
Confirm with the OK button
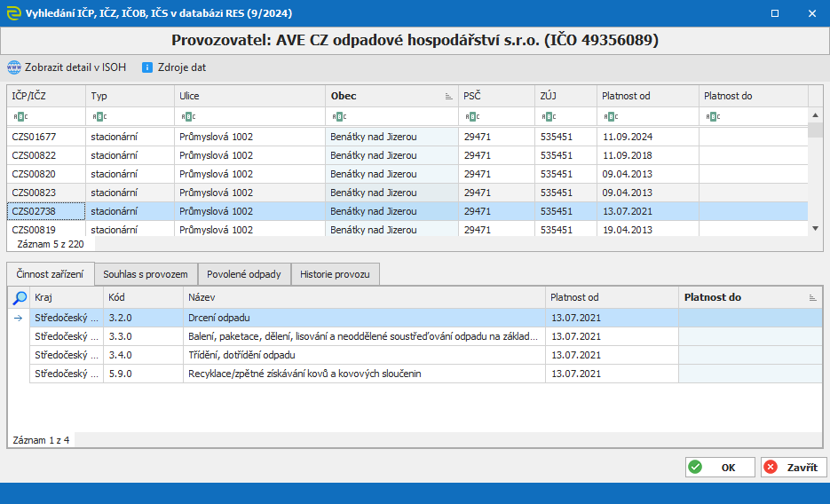720,467
